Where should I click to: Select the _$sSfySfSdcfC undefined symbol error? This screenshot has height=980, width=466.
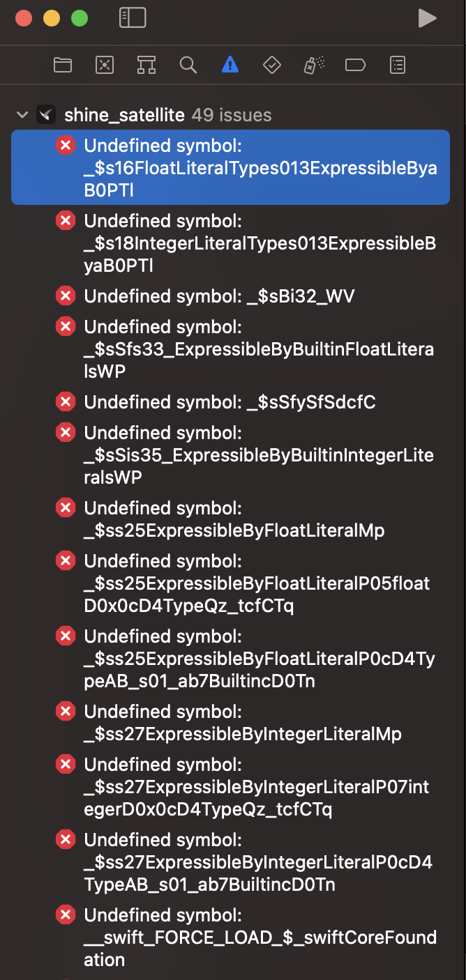pos(230,402)
